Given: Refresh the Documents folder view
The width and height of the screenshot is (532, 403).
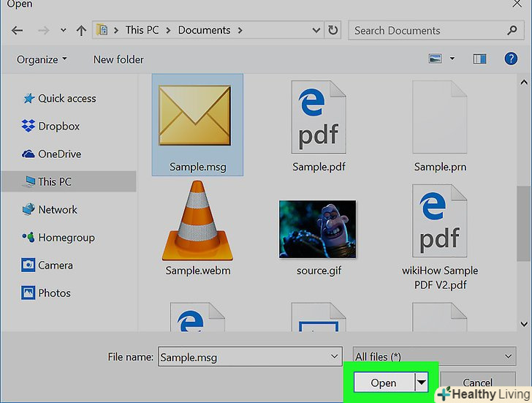Looking at the screenshot, I should [333, 31].
